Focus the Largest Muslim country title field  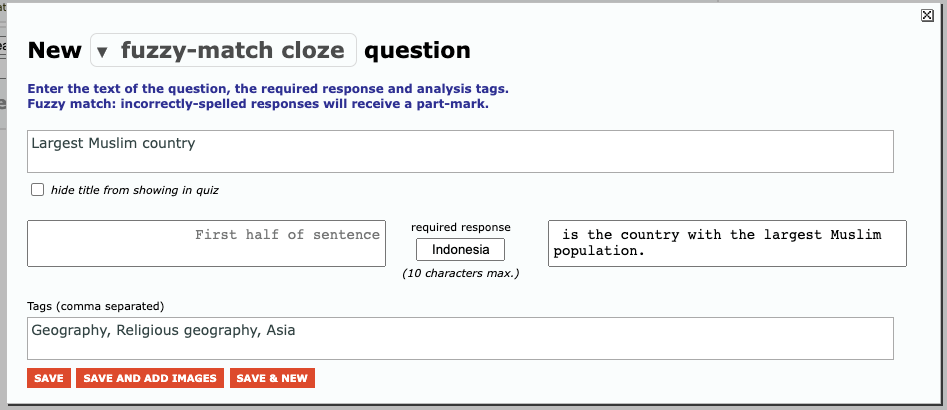pyautogui.click(x=460, y=151)
